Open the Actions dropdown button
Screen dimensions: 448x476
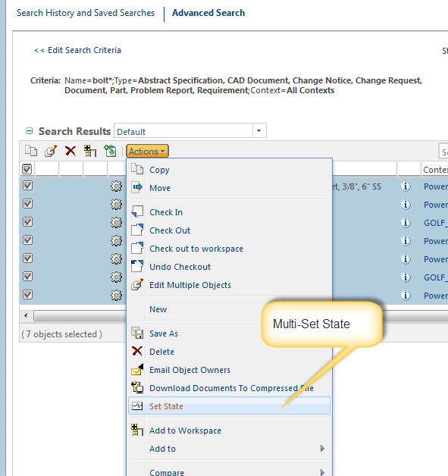pos(147,151)
